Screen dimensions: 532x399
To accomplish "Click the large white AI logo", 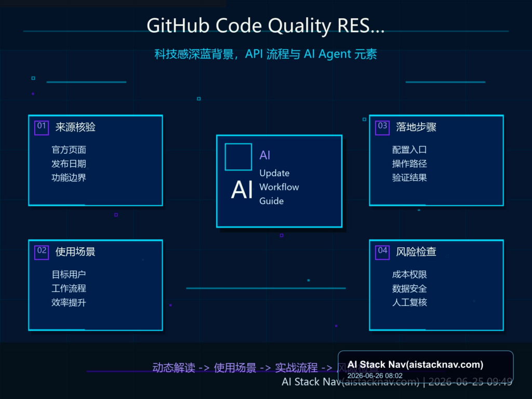I will click(x=242, y=189).
